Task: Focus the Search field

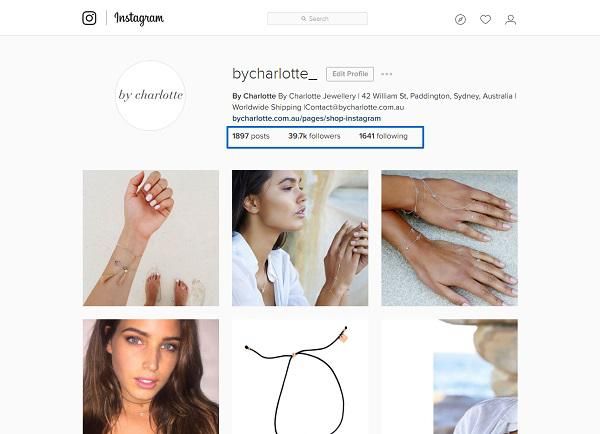Action: [317, 18]
